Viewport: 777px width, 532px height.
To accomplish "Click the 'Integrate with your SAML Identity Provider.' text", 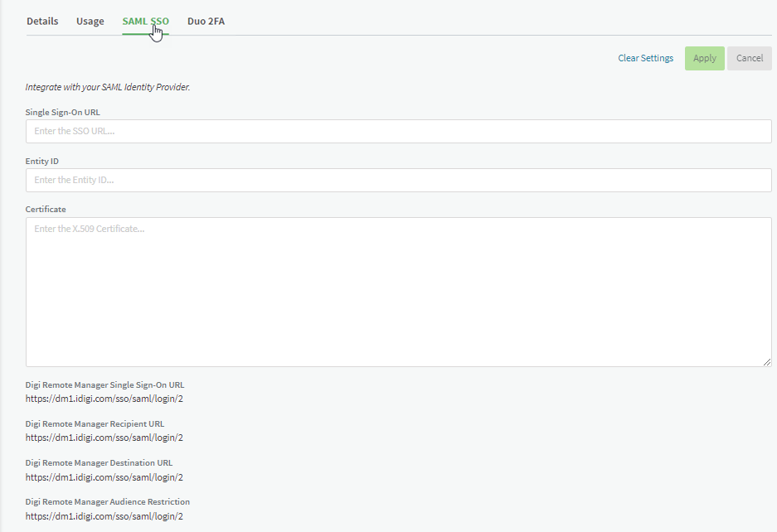I will [x=108, y=87].
